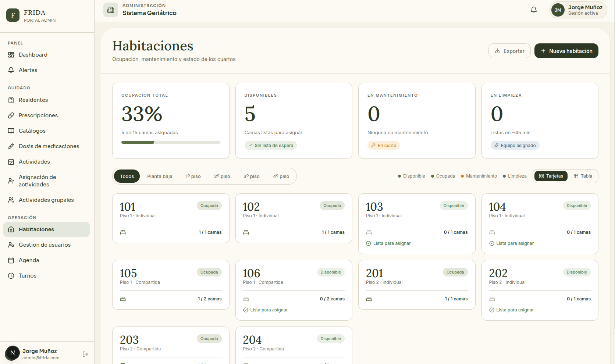Switch to Tabla view
Screen dimensions: 615x364
[583, 176]
